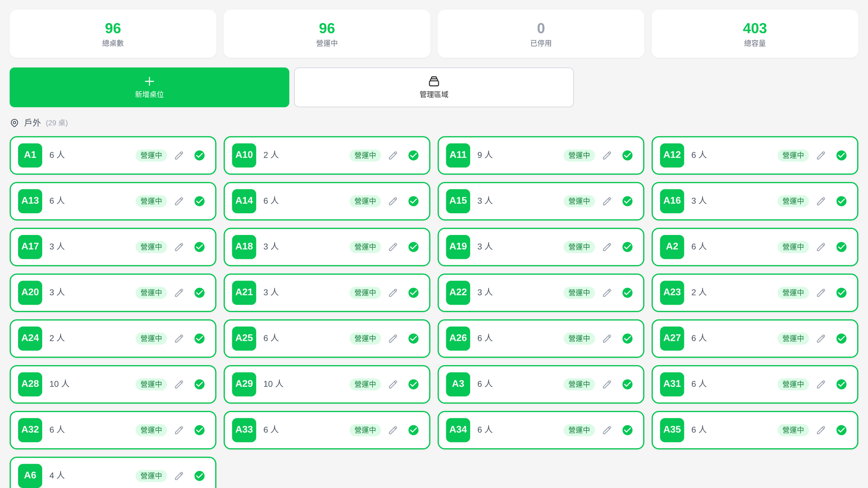The height and width of the screenshot is (488, 868).
Task: Toggle checkmark status for table A33
Action: [x=413, y=430]
